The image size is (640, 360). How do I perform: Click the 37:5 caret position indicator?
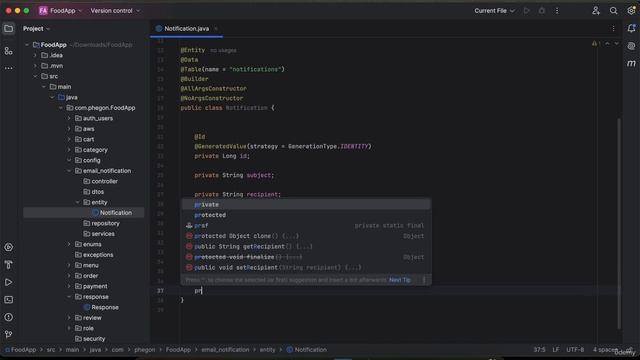pos(539,350)
